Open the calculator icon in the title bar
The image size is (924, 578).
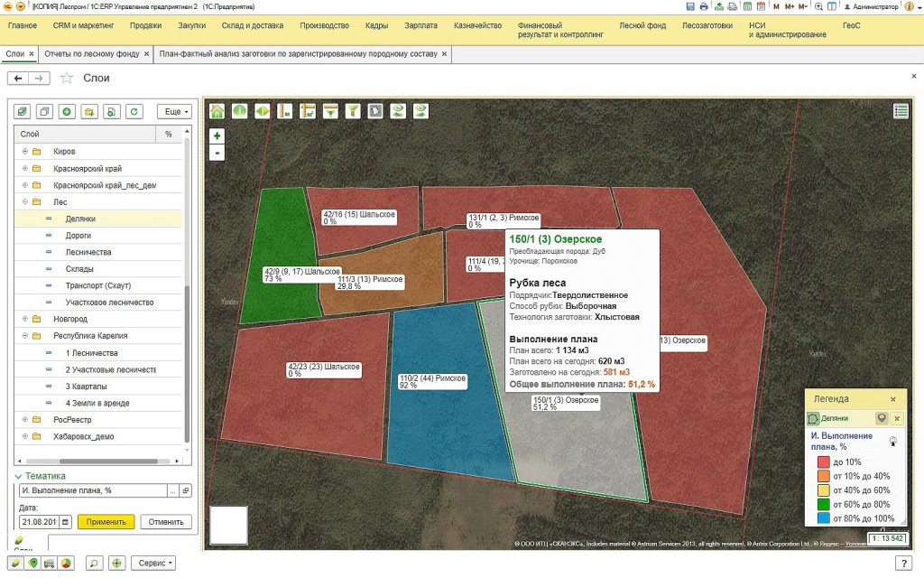[x=747, y=6]
